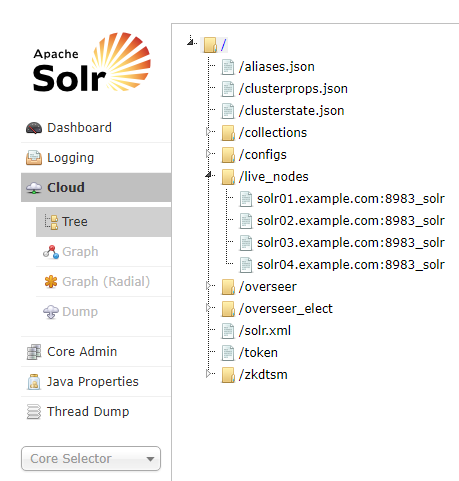Click the Java Properties jar icon
Image resolution: width=459 pixels, height=481 pixels.
pos(34,382)
